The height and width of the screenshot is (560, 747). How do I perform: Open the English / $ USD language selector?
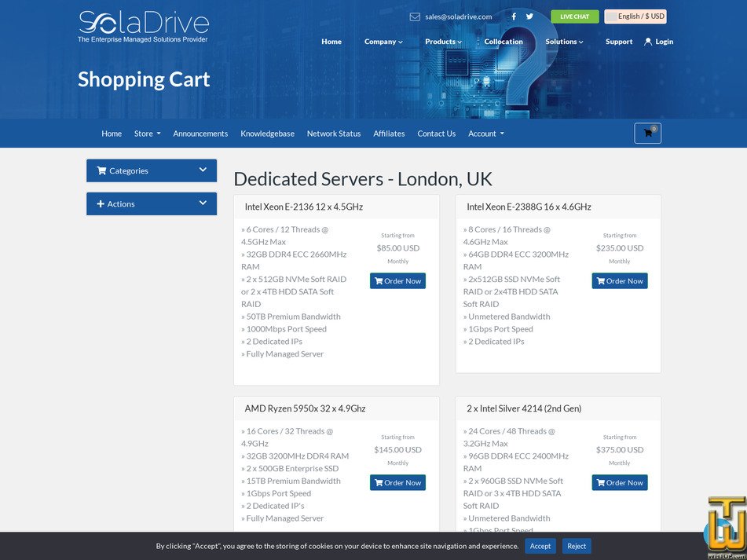(635, 16)
